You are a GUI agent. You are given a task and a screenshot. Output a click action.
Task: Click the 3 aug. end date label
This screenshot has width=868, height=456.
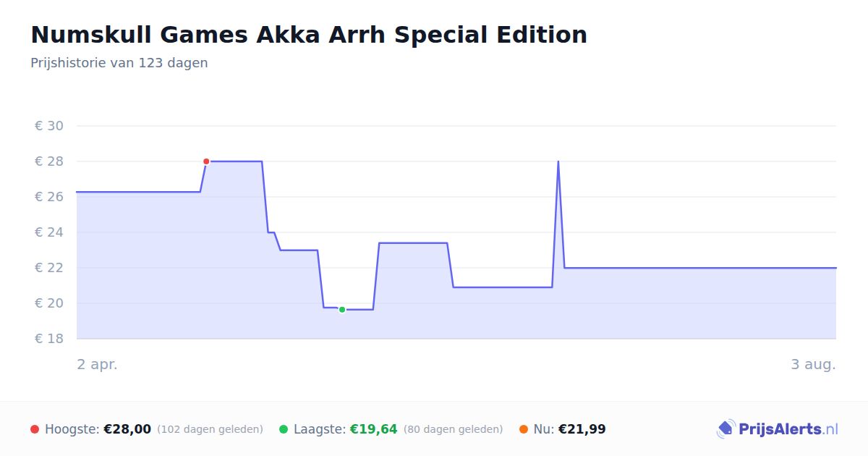[x=813, y=364]
